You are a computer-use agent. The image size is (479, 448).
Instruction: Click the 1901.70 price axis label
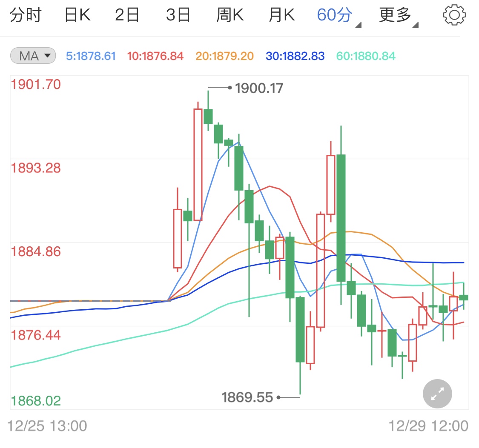tap(36, 84)
